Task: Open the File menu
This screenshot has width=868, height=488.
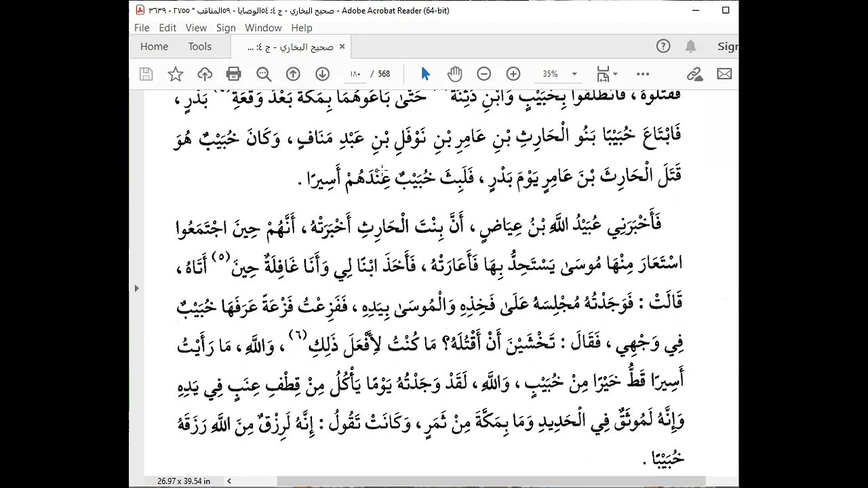Action: point(142,28)
